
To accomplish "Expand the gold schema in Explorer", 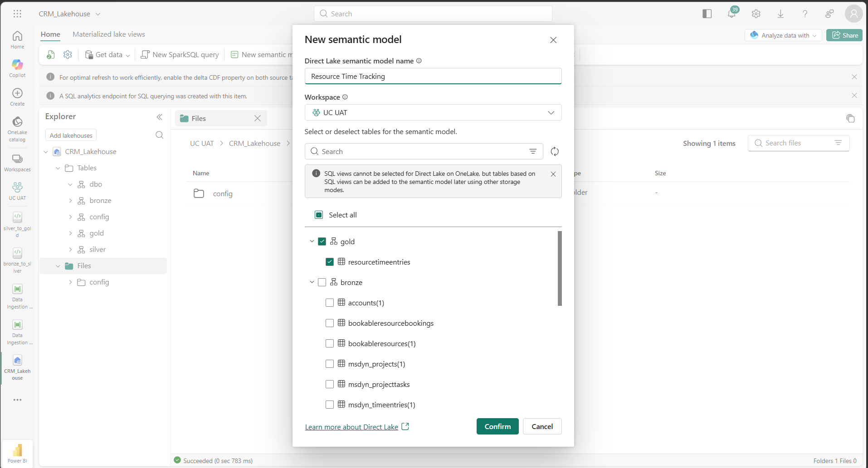I will pos(70,233).
